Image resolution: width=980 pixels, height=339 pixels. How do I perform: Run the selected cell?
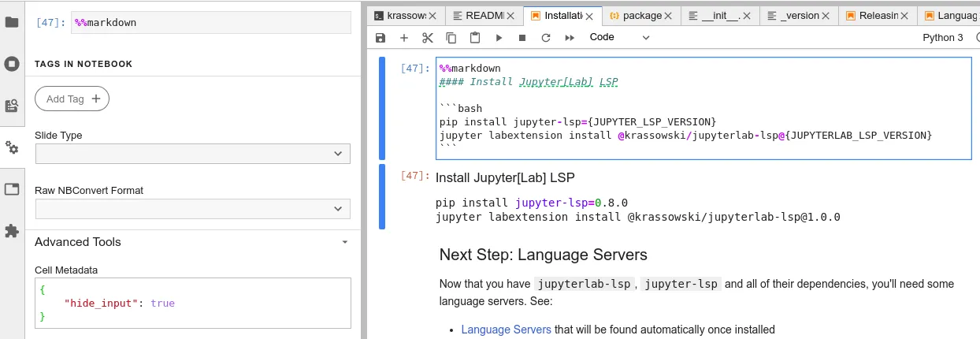click(x=499, y=37)
